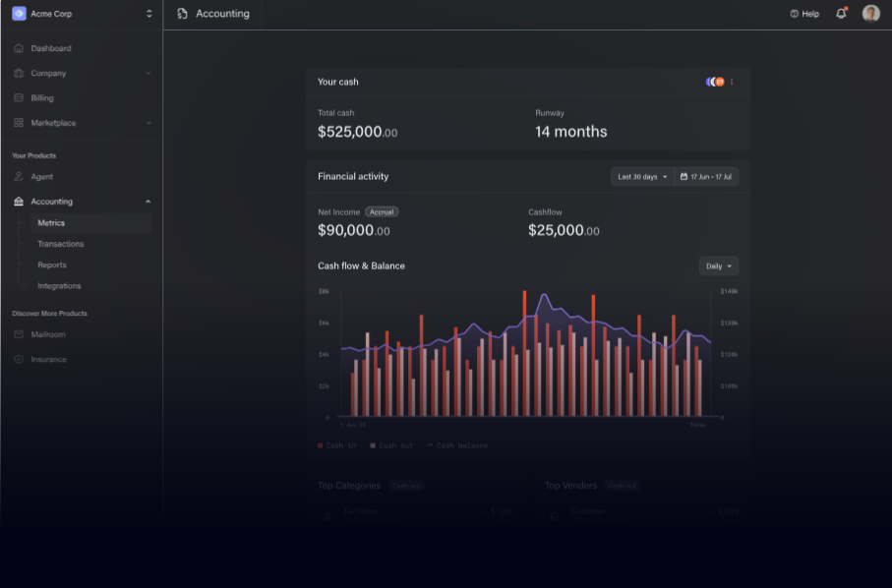Click the Insurance shield icon

tap(19, 360)
